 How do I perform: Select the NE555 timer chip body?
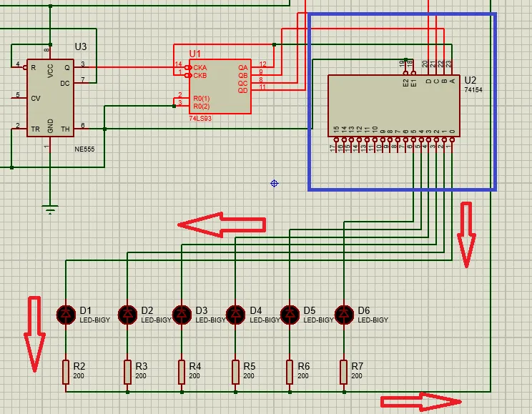tap(50, 98)
